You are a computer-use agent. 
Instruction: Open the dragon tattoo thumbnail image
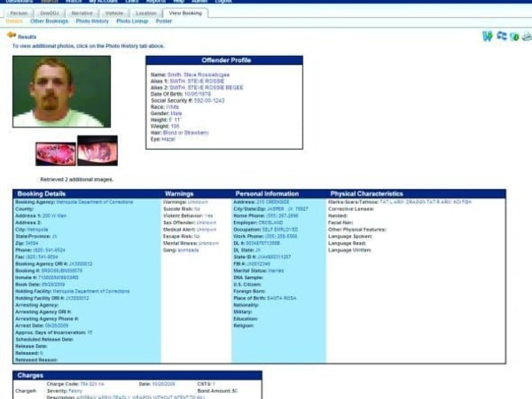click(x=97, y=151)
